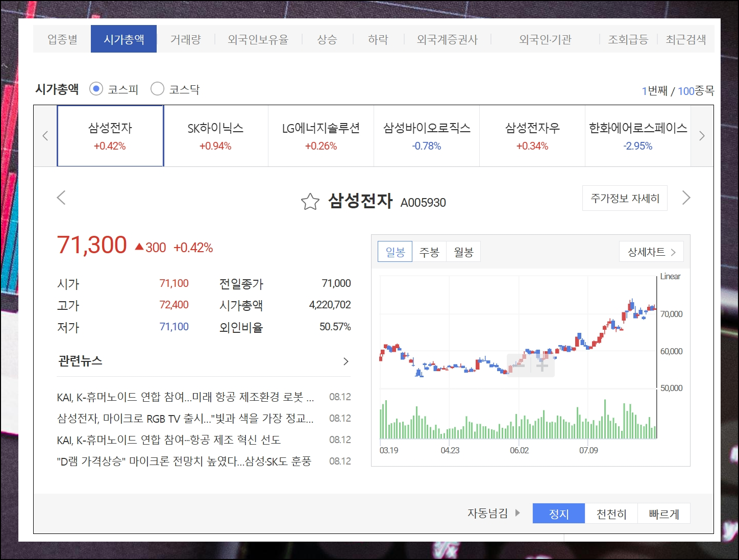Select 코스피 radio button
Viewport: 739px width, 560px height.
(x=96, y=89)
